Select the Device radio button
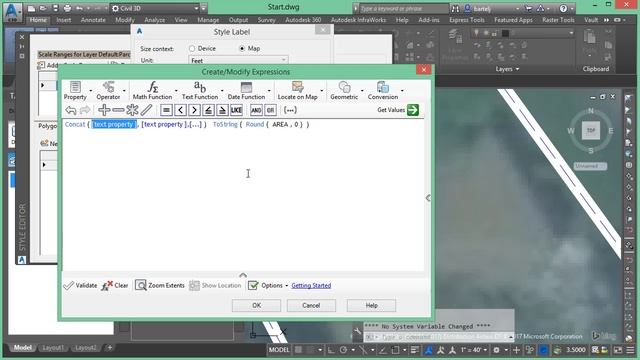 192,49
